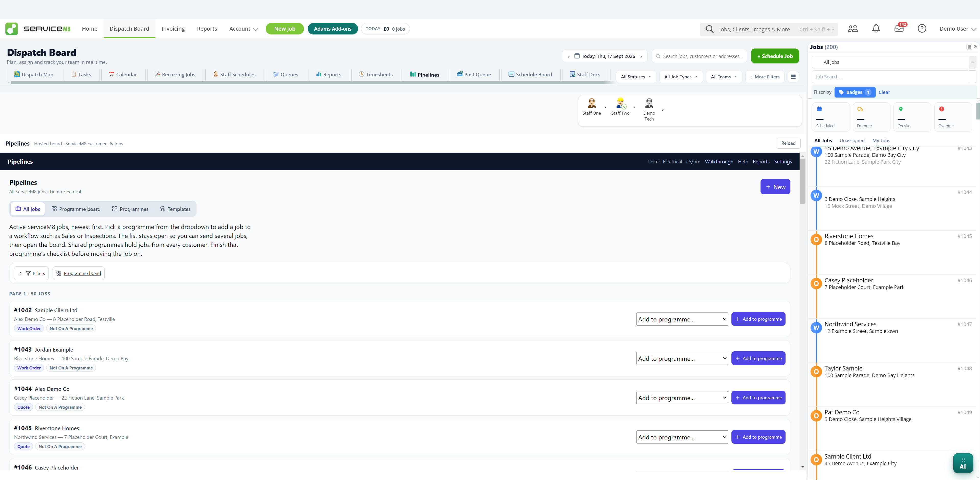The height and width of the screenshot is (480, 980).
Task: Open the All Statuses dropdown
Action: pos(636,77)
